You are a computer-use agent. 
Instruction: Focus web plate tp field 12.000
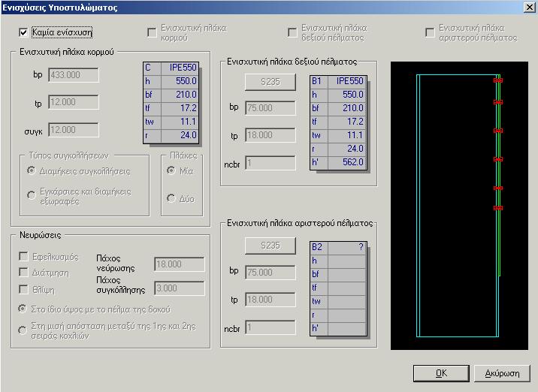(74, 102)
